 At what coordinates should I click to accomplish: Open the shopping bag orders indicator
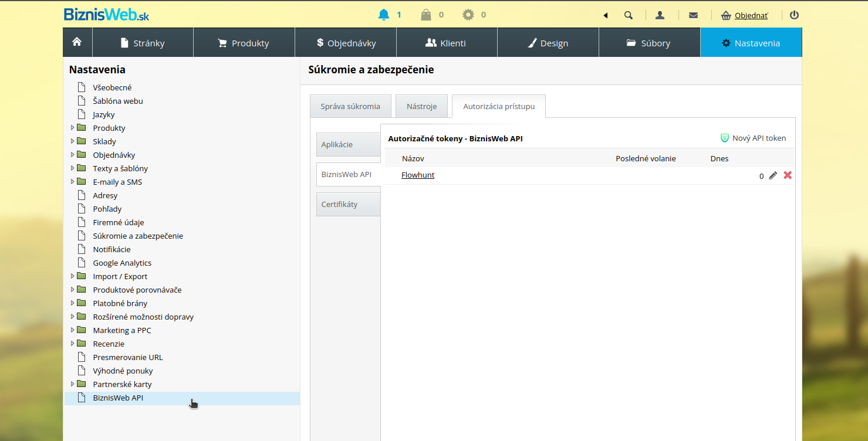426,15
